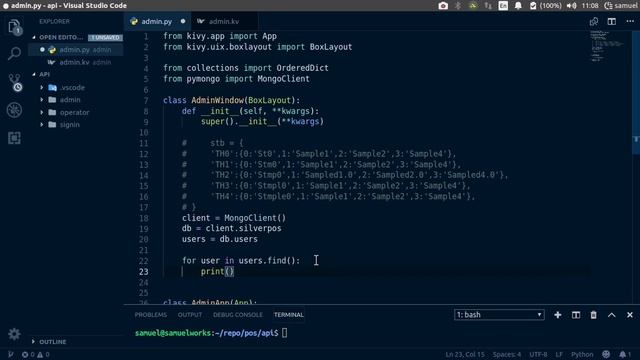
Task: Open the Debug view icon
Action: (x=14, y=110)
